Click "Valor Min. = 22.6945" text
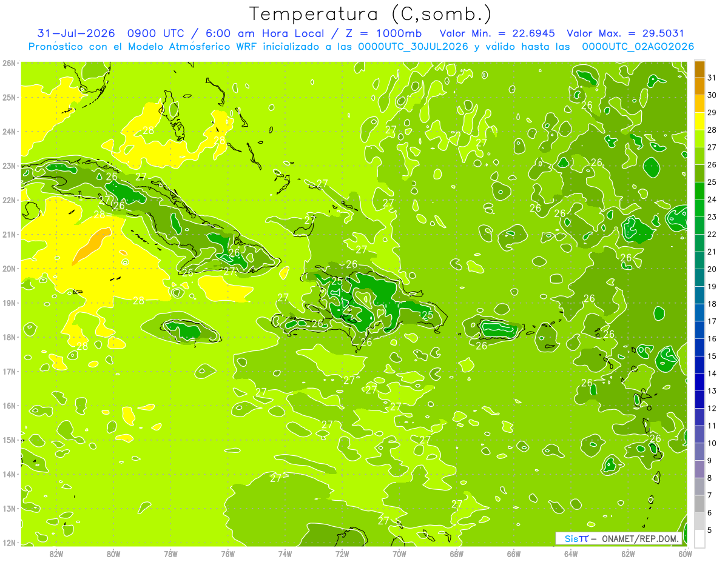728x562 pixels. click(496, 33)
